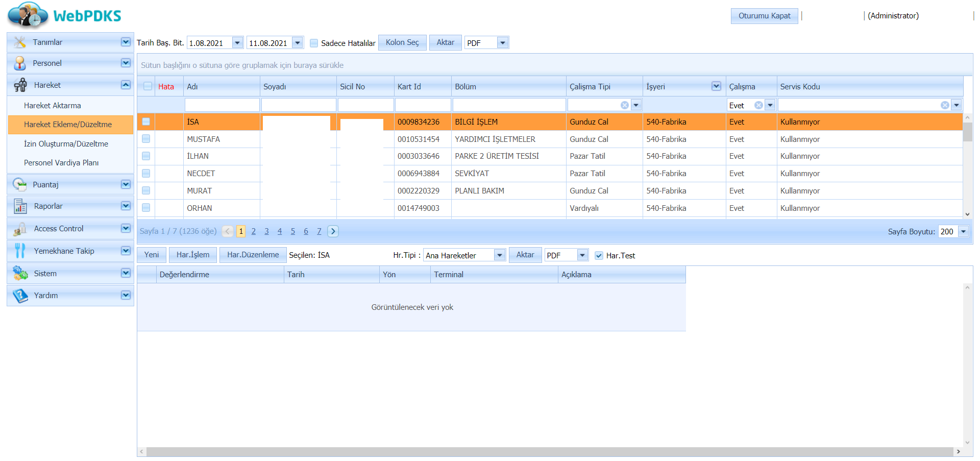Click the Oturumu Kapat logout button
The image size is (980, 461).
pyautogui.click(x=764, y=16)
